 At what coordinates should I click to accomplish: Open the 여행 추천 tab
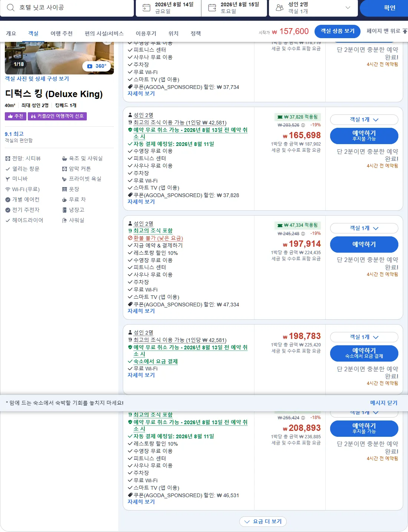point(62,33)
